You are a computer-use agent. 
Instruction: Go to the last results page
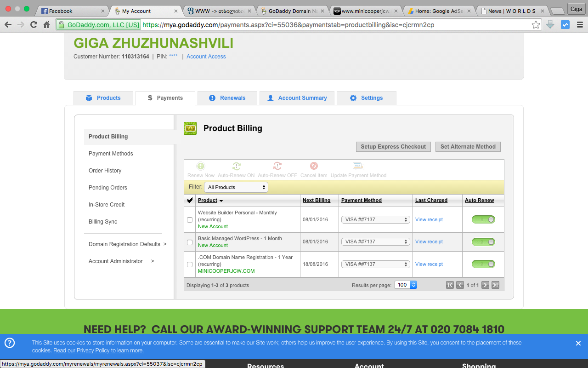pos(495,285)
